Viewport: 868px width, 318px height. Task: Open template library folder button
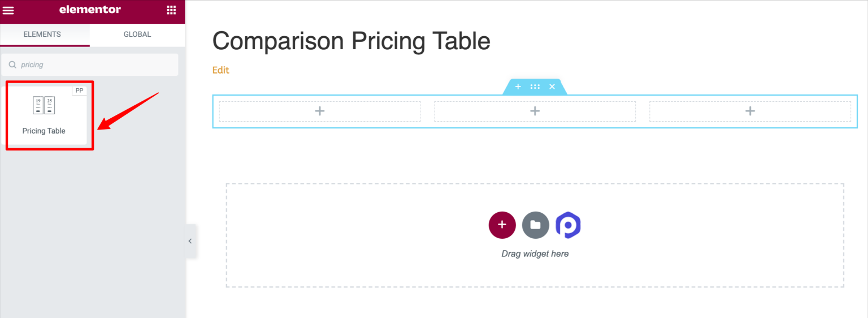536,225
